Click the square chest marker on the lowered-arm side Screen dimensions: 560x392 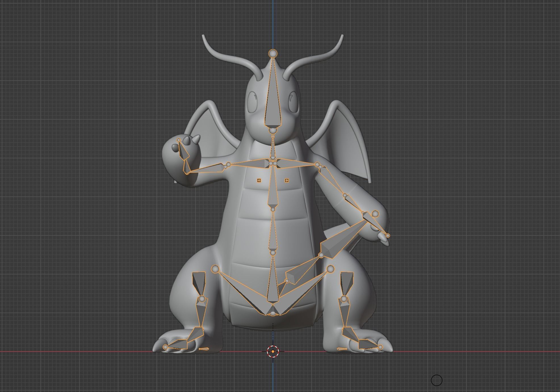click(287, 180)
